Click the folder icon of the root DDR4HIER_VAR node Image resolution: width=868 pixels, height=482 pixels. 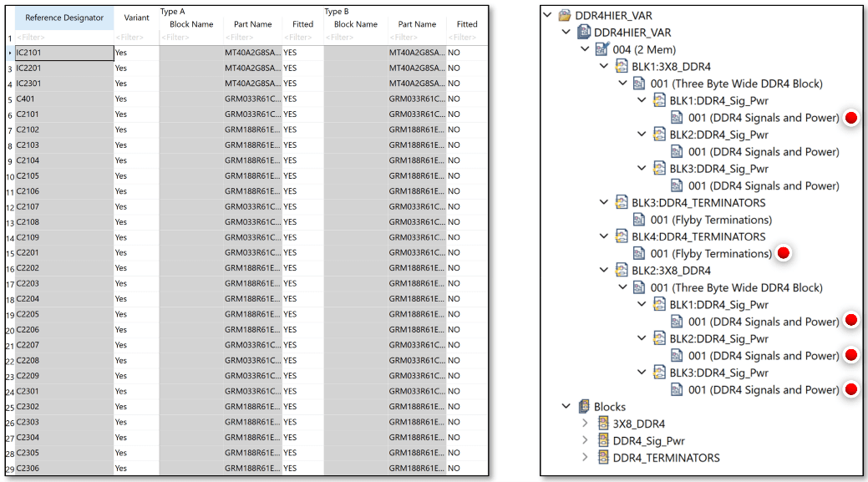565,15
